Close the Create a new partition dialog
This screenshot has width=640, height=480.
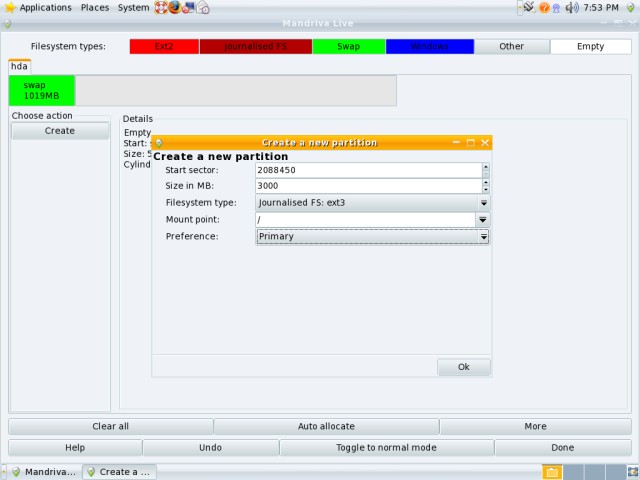coord(485,142)
